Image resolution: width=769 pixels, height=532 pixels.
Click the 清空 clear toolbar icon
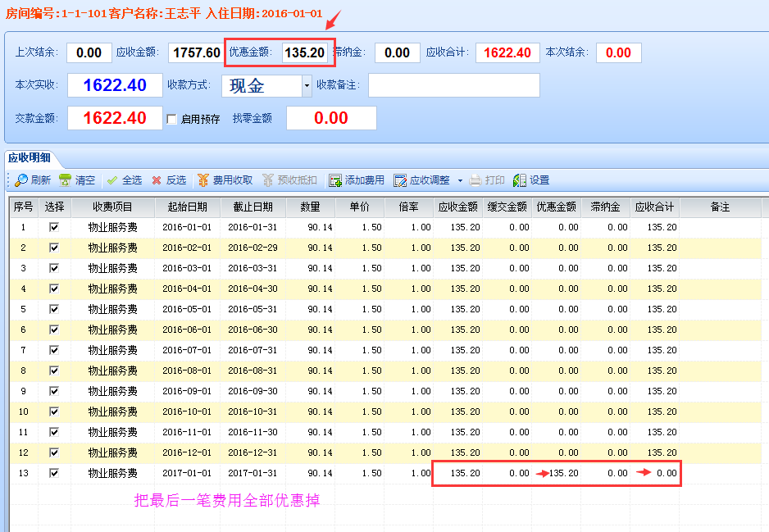click(65, 180)
